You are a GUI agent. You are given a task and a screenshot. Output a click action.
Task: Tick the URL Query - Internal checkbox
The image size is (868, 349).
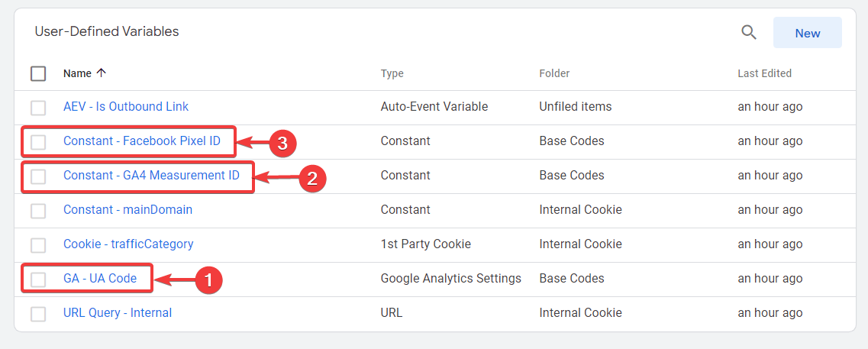[38, 313]
